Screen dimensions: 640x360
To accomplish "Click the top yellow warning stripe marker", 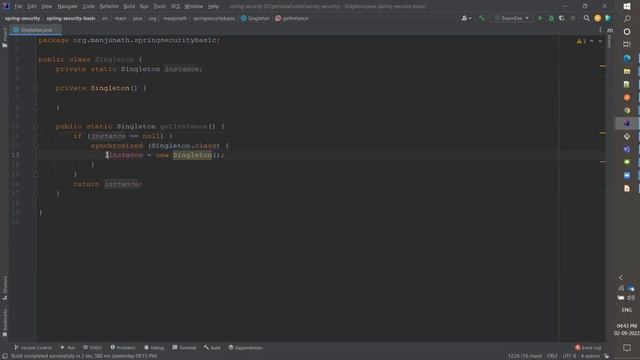I will point(602,66).
